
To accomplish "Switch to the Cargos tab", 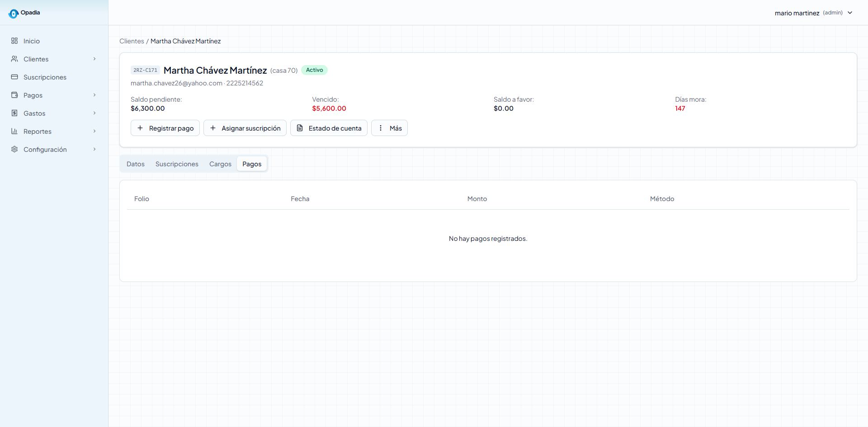I will pyautogui.click(x=220, y=164).
